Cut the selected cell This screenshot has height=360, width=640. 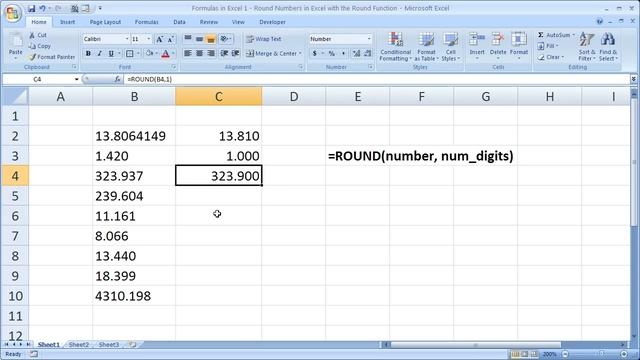(x=38, y=35)
